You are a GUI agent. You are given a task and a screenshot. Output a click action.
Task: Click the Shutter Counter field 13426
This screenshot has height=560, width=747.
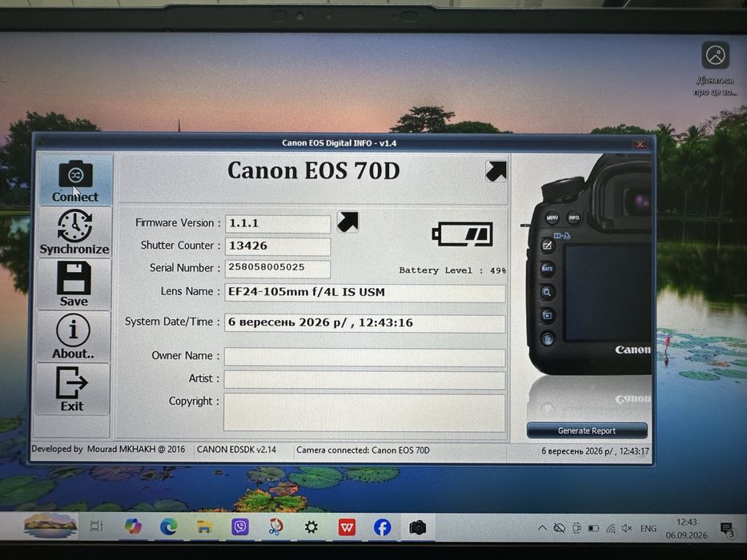tap(278, 246)
